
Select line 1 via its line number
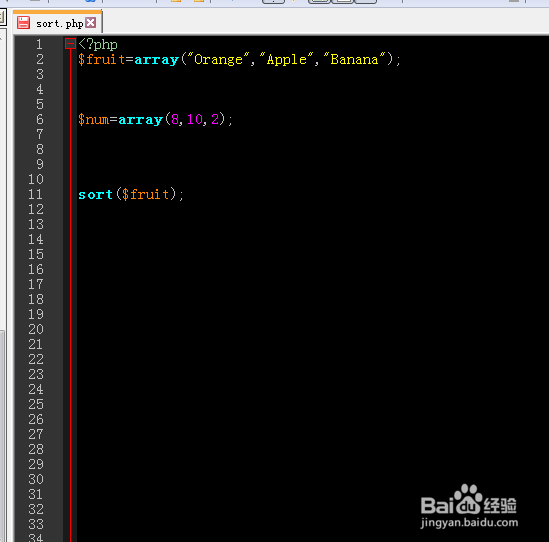click(x=39, y=44)
